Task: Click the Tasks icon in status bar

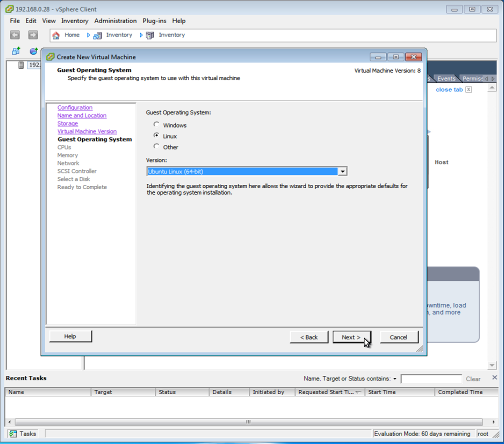Action: [13, 433]
